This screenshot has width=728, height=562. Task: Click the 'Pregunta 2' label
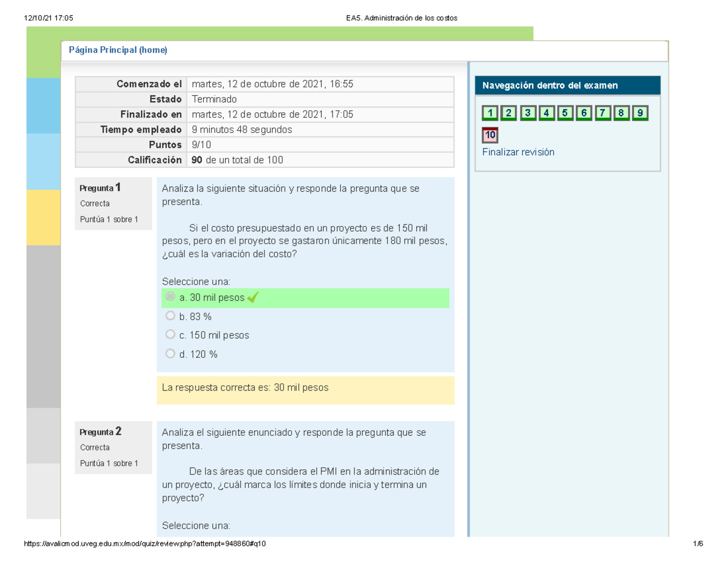coord(101,432)
